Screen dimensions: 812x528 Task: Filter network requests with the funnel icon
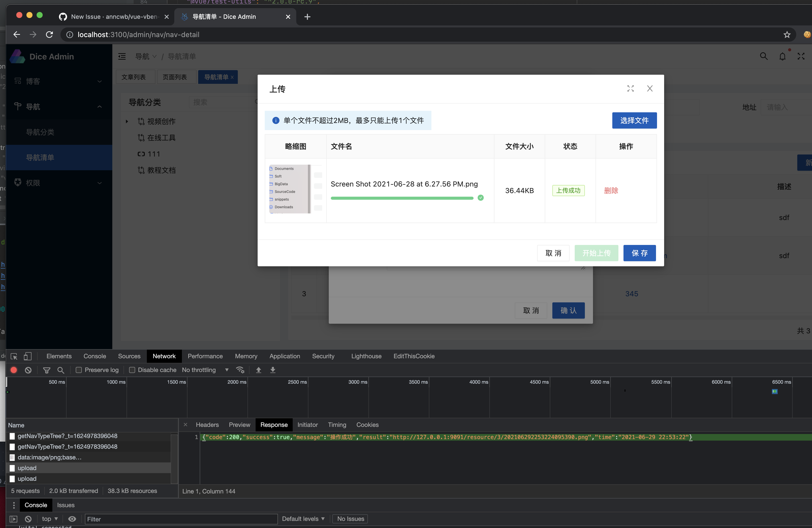pyautogui.click(x=47, y=370)
